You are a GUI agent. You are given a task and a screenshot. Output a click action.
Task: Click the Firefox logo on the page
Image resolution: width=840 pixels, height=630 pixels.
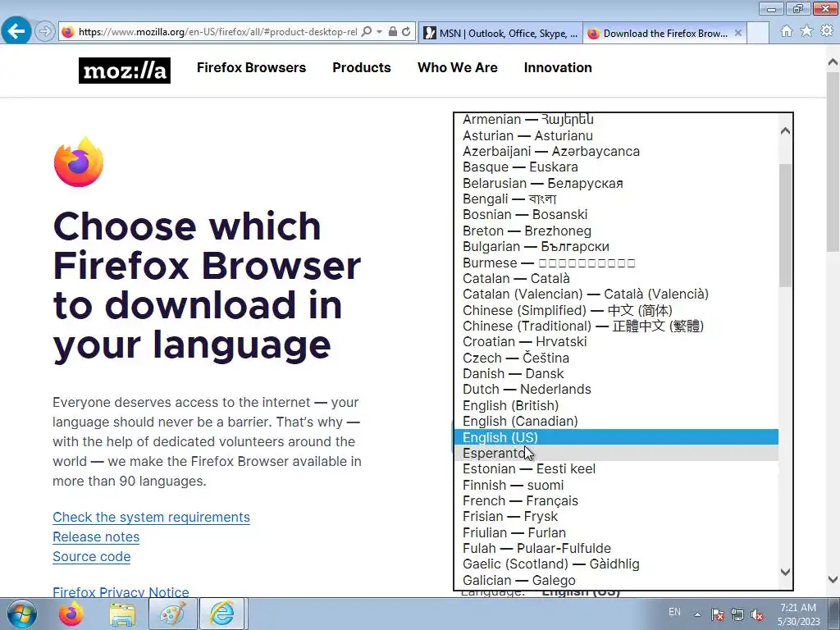point(79,162)
